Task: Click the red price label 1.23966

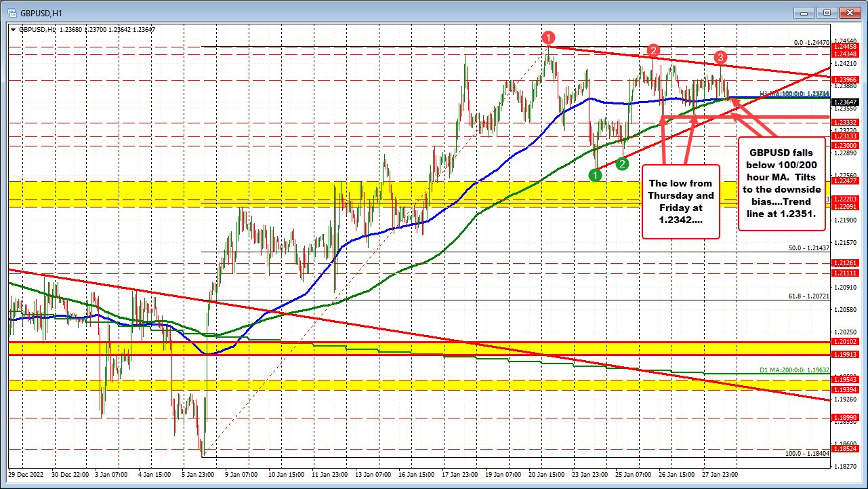Action: pyautogui.click(x=847, y=79)
